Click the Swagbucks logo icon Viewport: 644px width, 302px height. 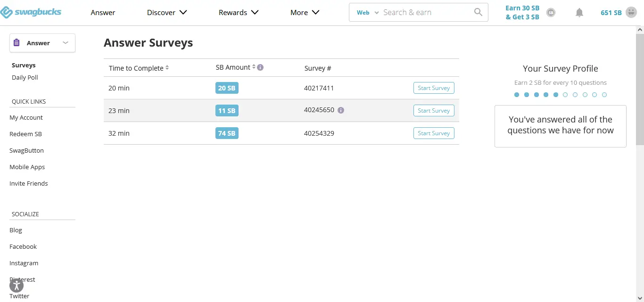(x=7, y=12)
